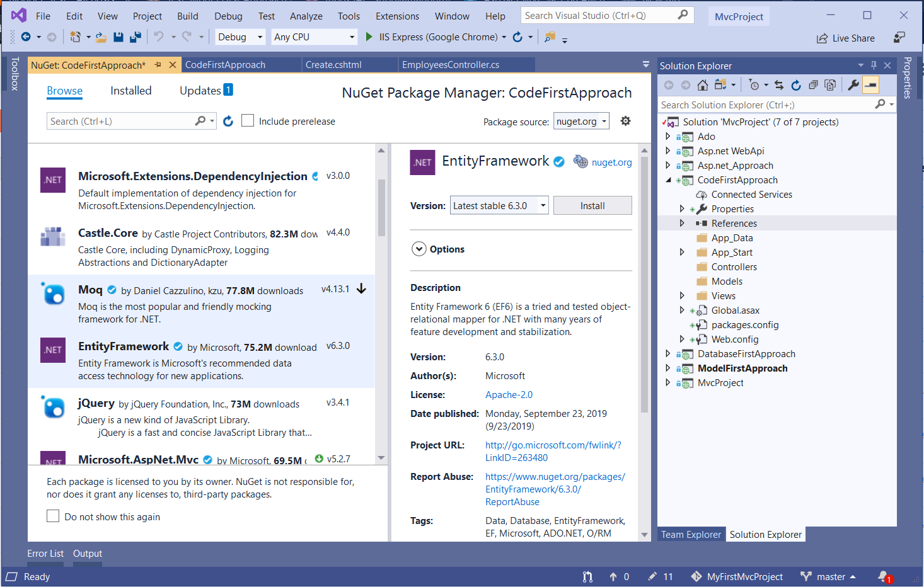The height and width of the screenshot is (587, 924).
Task: Expand the Options section
Action: click(419, 249)
